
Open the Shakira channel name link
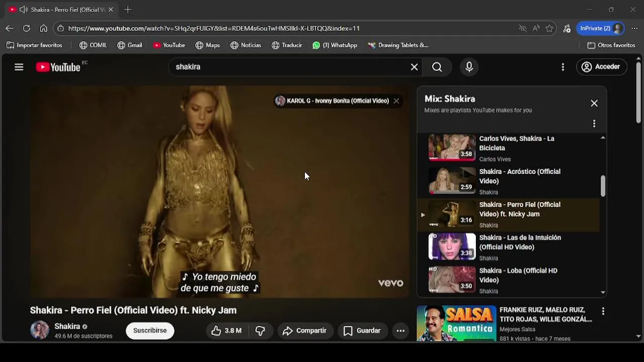[67, 326]
